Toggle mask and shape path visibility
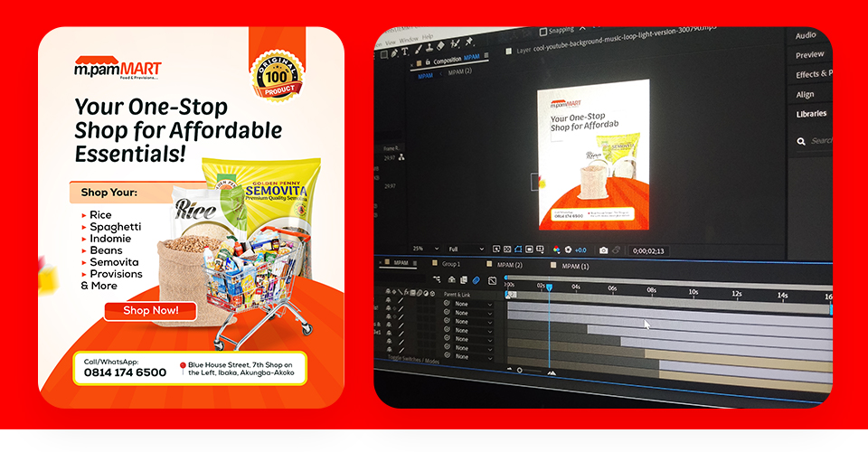Screen dimensions: 868x452 518,249
